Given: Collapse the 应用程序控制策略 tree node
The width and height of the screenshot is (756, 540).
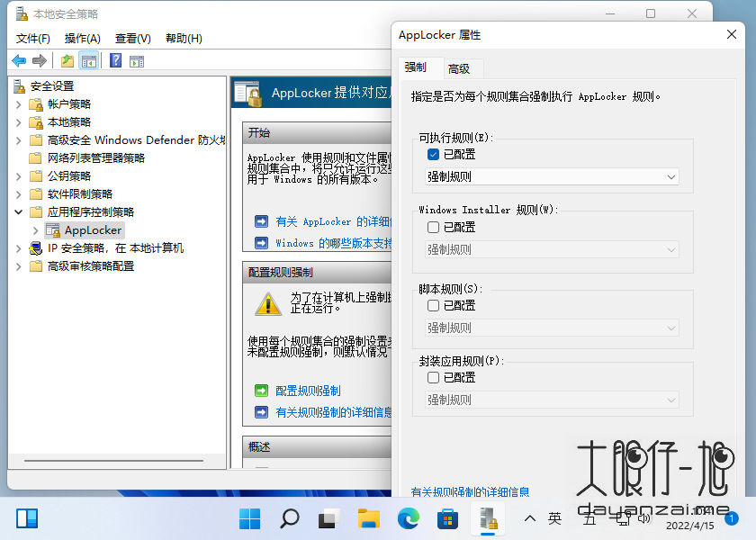Looking at the screenshot, I should 19,211.
